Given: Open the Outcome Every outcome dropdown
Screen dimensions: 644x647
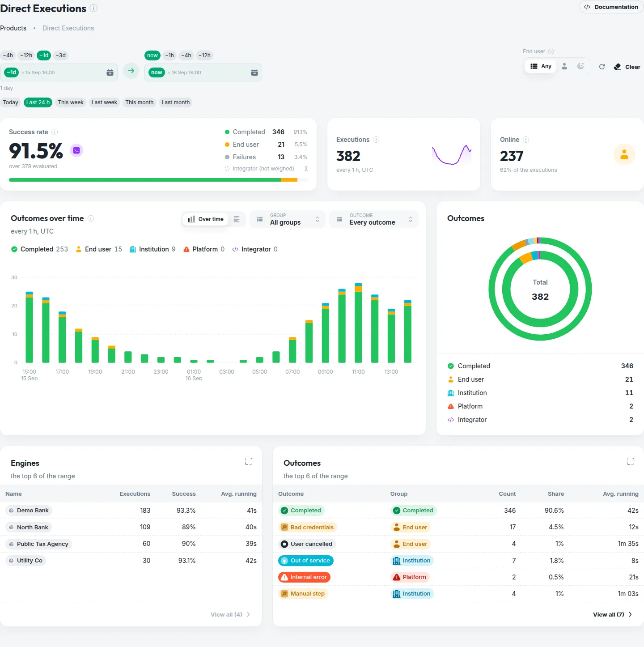Looking at the screenshot, I should (374, 219).
